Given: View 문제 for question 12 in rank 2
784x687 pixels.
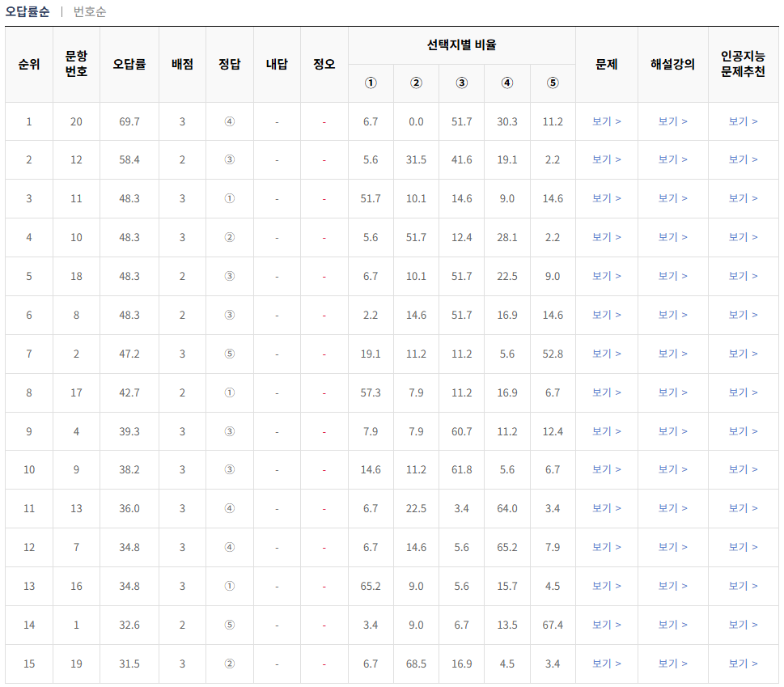Looking at the screenshot, I should [x=606, y=160].
